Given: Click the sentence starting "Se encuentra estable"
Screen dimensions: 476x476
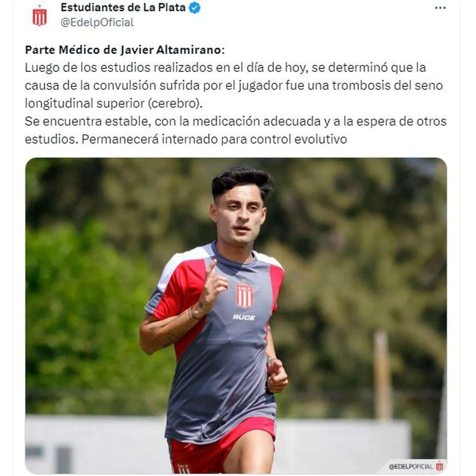Looking at the screenshot, I should pyautogui.click(x=236, y=121).
